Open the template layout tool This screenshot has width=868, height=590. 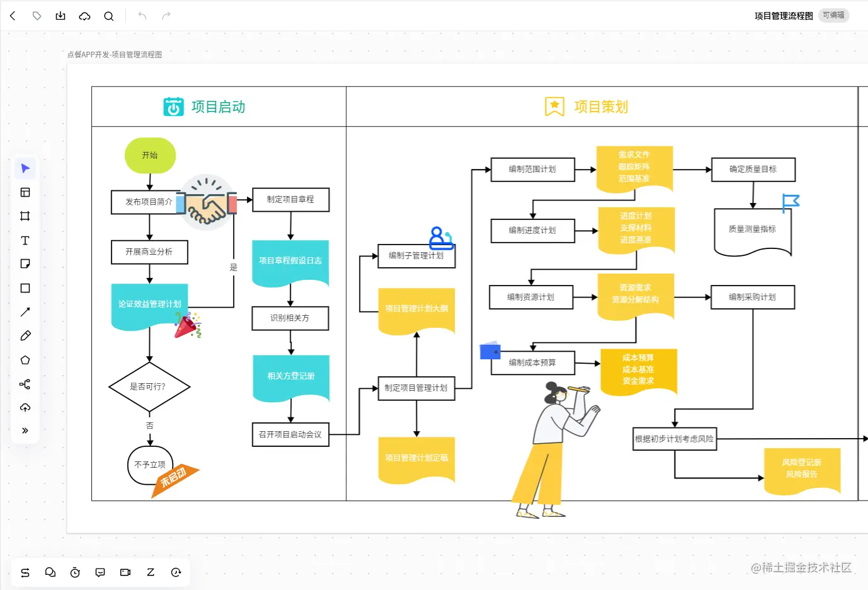[25, 192]
